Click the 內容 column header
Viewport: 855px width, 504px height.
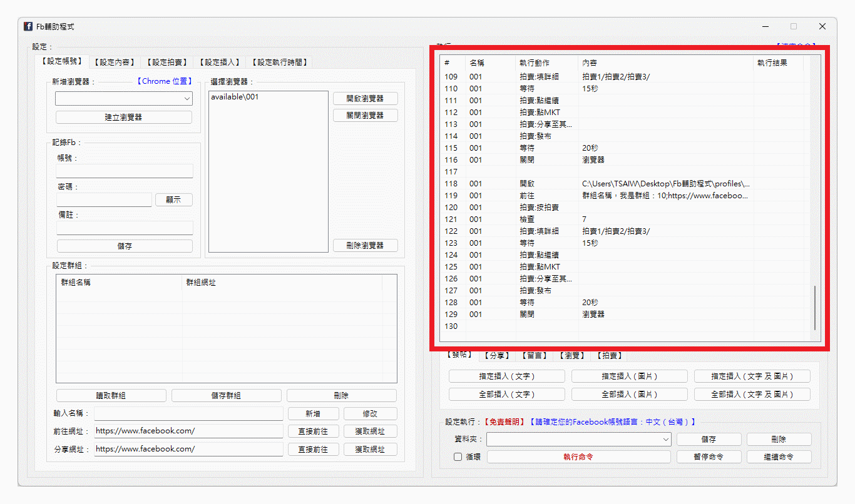pos(666,63)
